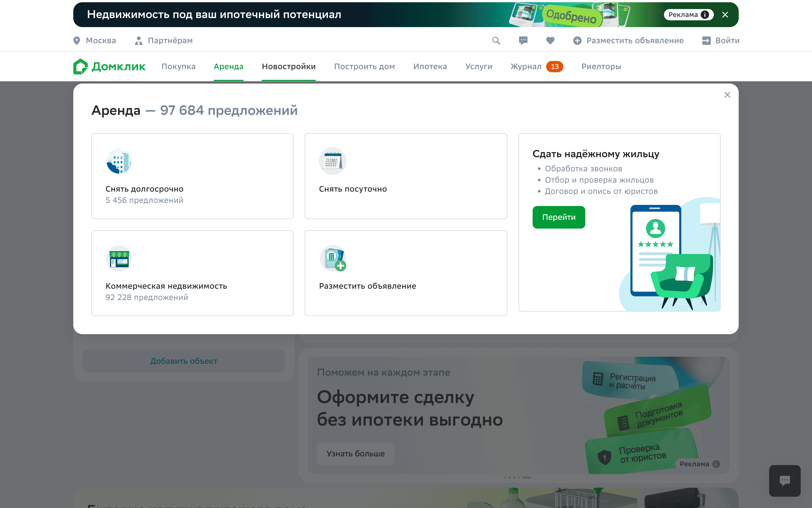
Task: Click the Домклик house logo
Action: (x=81, y=67)
